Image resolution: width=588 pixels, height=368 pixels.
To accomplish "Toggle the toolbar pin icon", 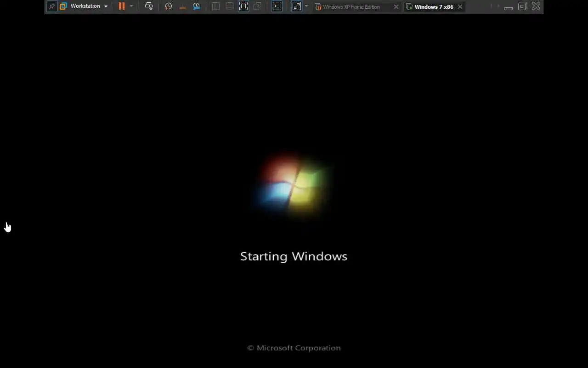I will point(52,6).
